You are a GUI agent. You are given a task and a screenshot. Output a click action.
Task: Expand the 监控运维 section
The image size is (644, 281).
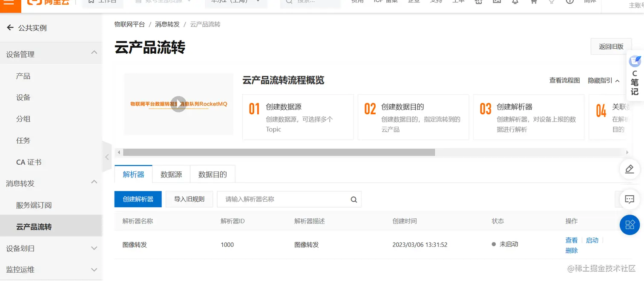(94, 269)
